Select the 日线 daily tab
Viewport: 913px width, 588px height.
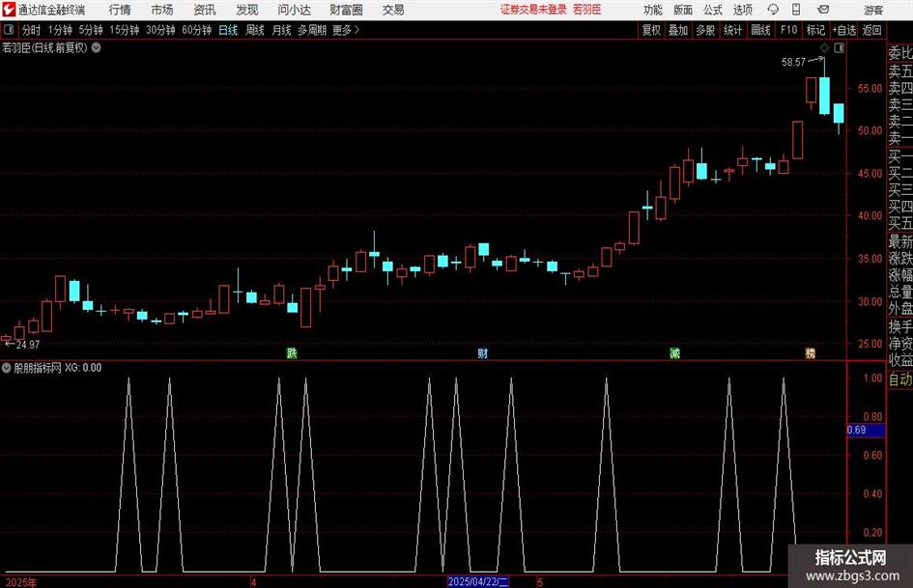click(228, 30)
